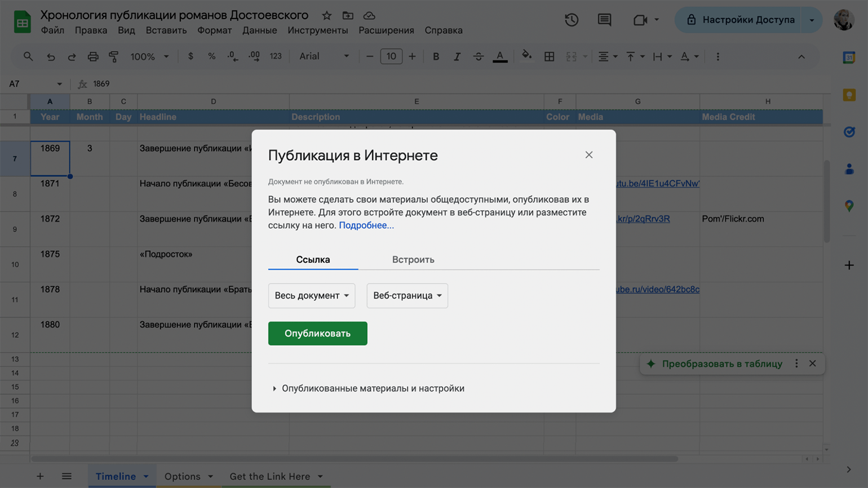Open the Get the Link Here sheet
The width and height of the screenshot is (868, 488).
click(276, 477)
